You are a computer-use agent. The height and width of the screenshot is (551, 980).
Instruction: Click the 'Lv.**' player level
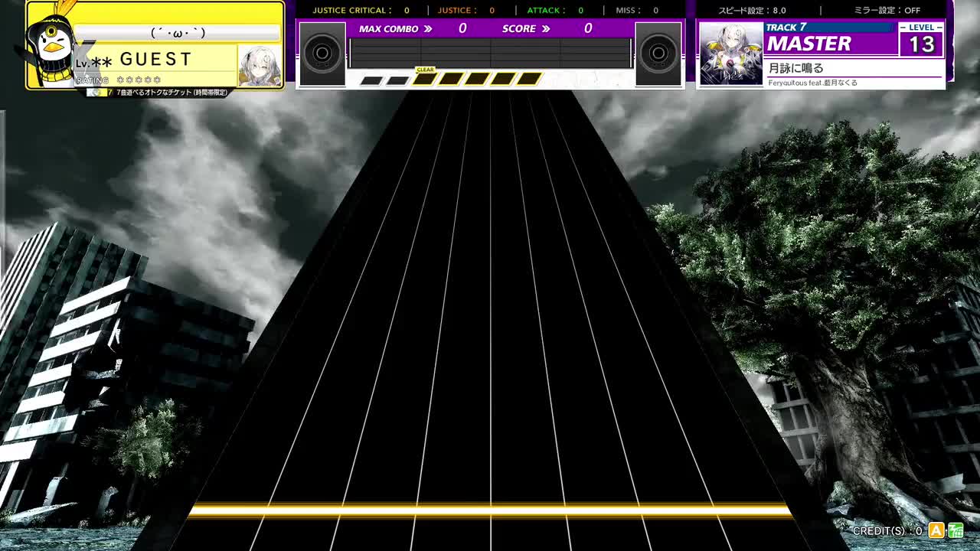pyautogui.click(x=93, y=63)
